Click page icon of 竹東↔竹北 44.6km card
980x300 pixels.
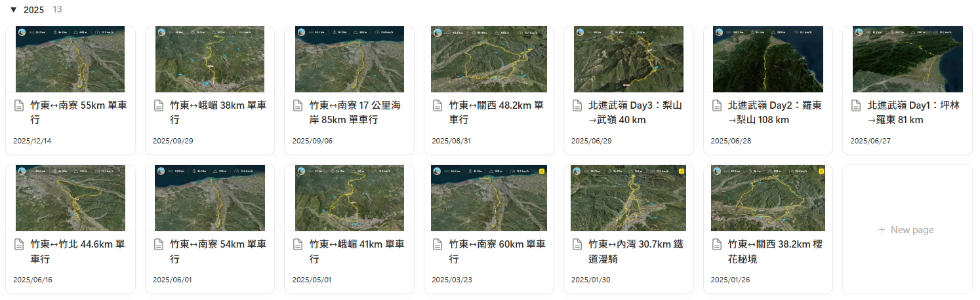tap(19, 244)
